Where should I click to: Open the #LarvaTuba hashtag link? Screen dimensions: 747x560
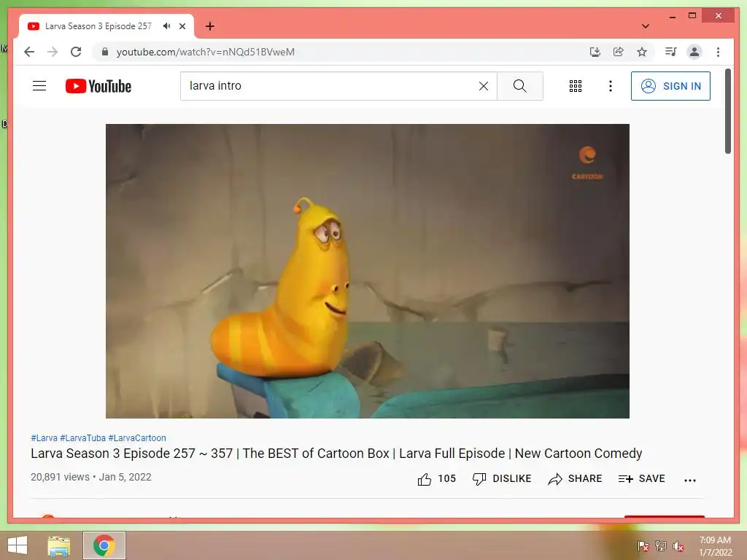pos(83,438)
